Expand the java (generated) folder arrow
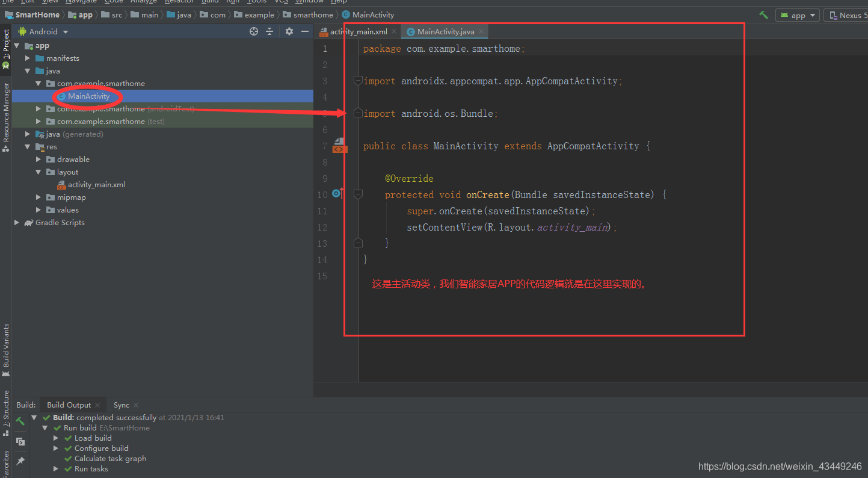The image size is (868, 478). coord(28,134)
